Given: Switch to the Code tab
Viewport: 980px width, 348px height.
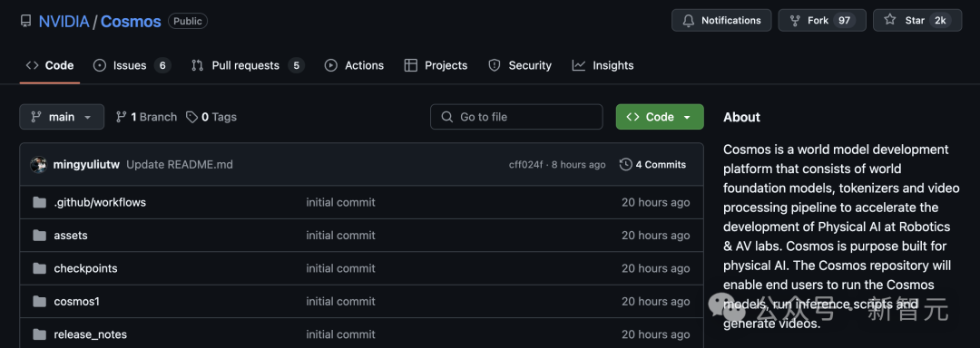Looking at the screenshot, I should point(49,65).
